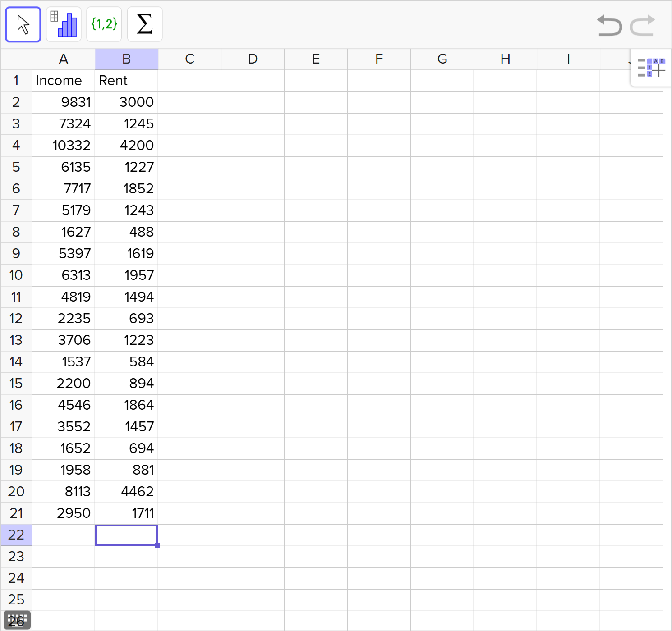The image size is (672, 631).
Task: Open the spreadsheet style bar toggle
Action: 651,68
